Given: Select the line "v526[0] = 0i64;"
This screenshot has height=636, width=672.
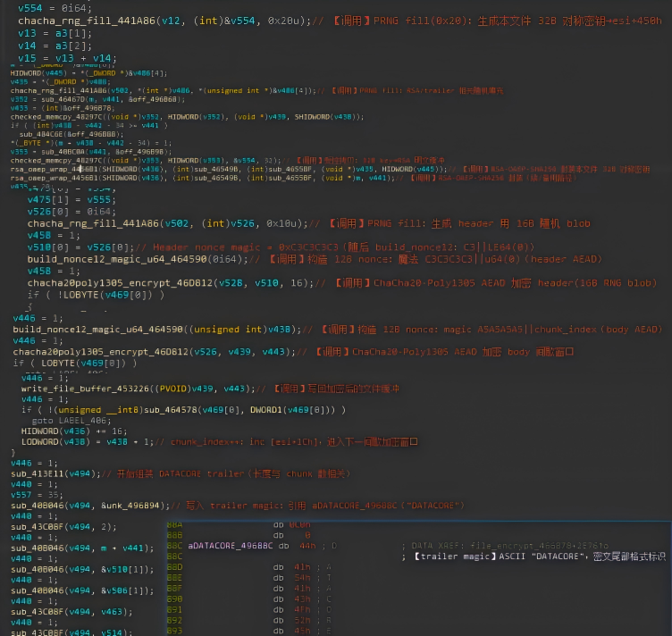Looking at the screenshot, I should tap(71, 212).
